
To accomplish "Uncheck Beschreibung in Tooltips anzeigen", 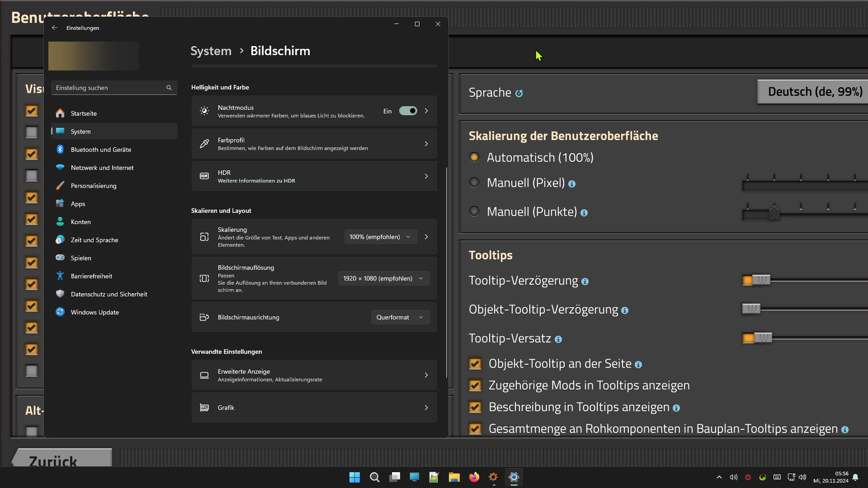I will click(475, 408).
